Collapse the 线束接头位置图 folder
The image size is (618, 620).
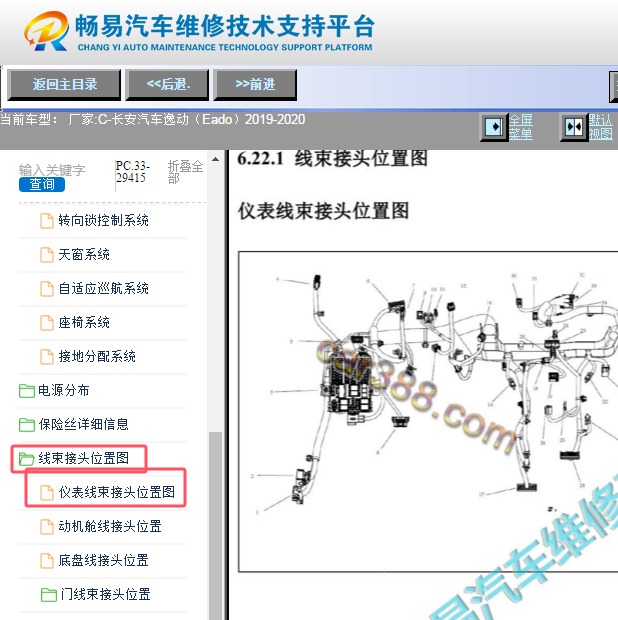(83, 458)
